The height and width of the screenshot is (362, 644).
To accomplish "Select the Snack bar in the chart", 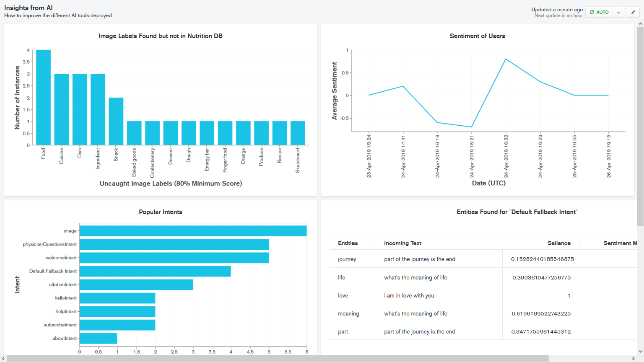I will click(116, 122).
